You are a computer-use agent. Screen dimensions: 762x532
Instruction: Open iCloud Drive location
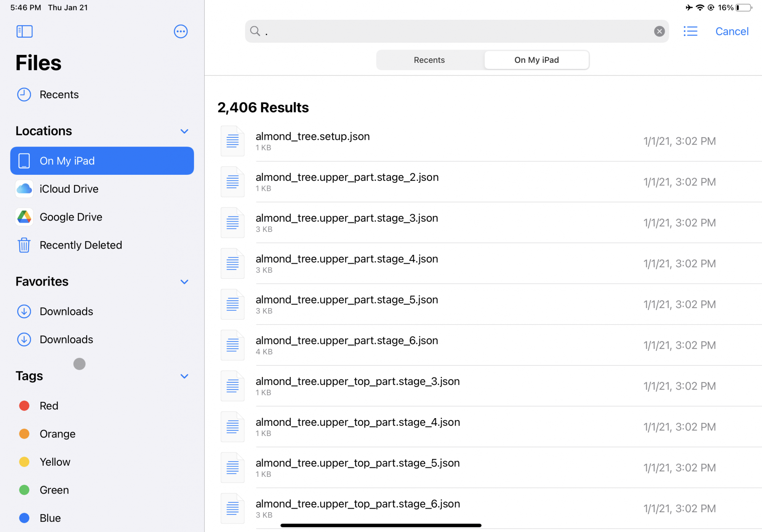[x=69, y=189]
